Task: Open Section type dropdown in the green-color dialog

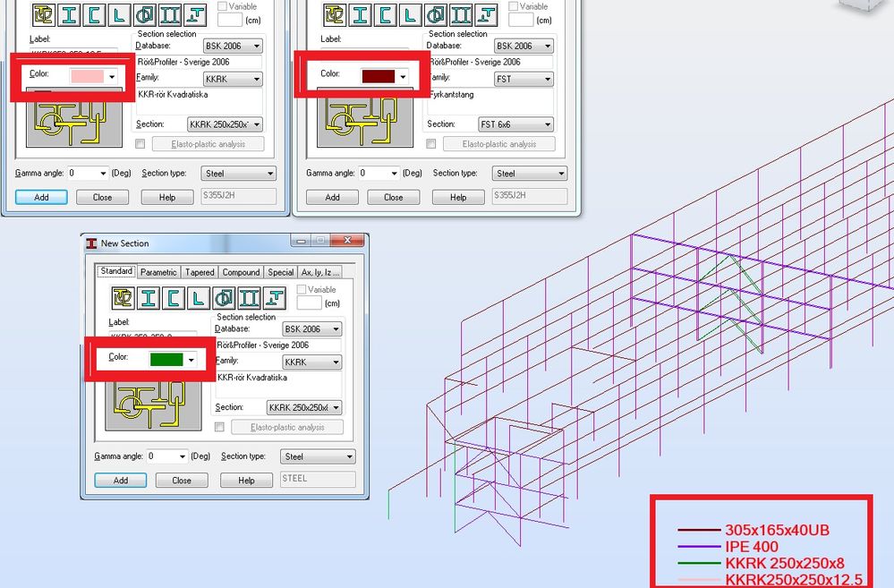Action: pos(318,456)
